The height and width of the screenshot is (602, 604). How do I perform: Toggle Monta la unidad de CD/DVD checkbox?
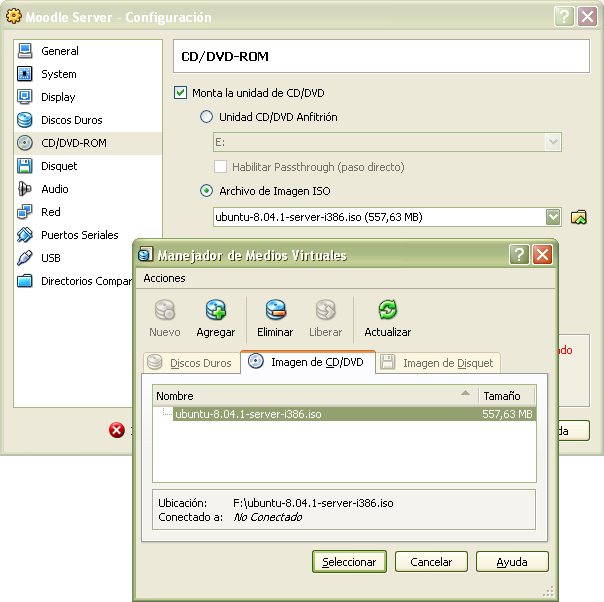coord(180,93)
